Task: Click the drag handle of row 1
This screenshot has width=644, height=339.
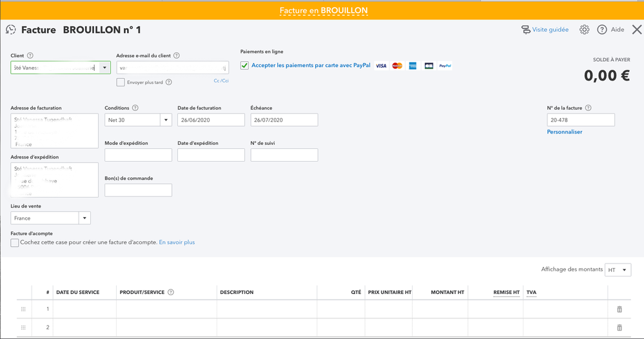Action: (x=23, y=309)
